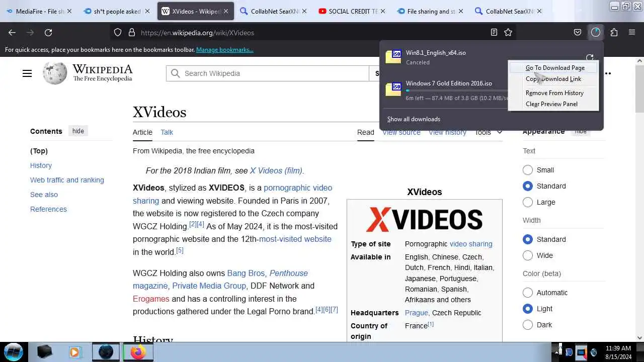Open the X Videos (film) link
The height and width of the screenshot is (362, 644).
tap(276, 170)
